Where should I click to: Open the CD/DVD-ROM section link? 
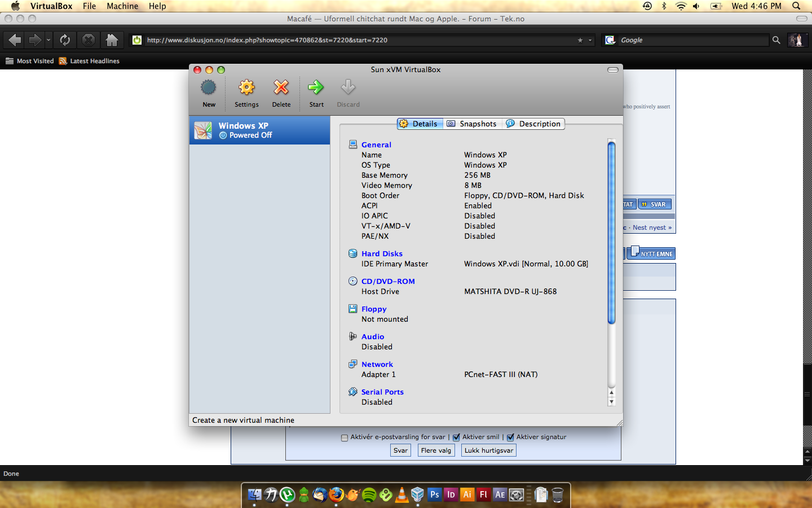coord(388,281)
